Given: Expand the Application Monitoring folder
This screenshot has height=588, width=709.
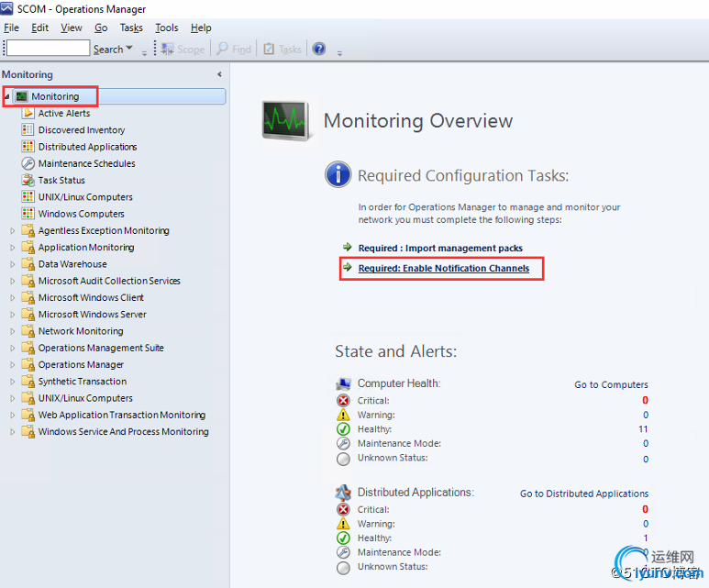Looking at the screenshot, I should pyautogui.click(x=13, y=248).
